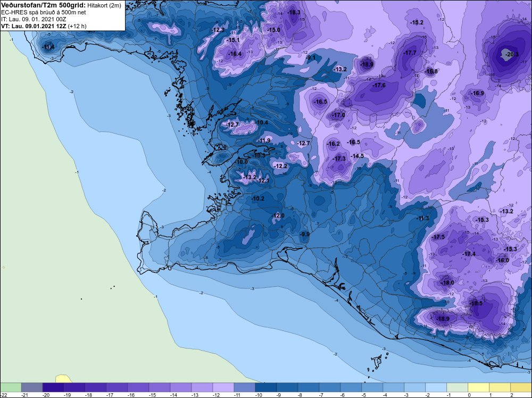Click the pale green legend swatch above -22
The width and height of the screenshot is (532, 398).
(x=11, y=387)
